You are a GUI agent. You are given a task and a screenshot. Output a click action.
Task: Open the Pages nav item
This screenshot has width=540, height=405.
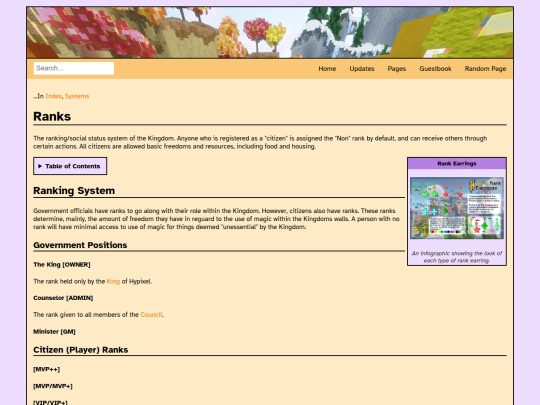(396, 69)
